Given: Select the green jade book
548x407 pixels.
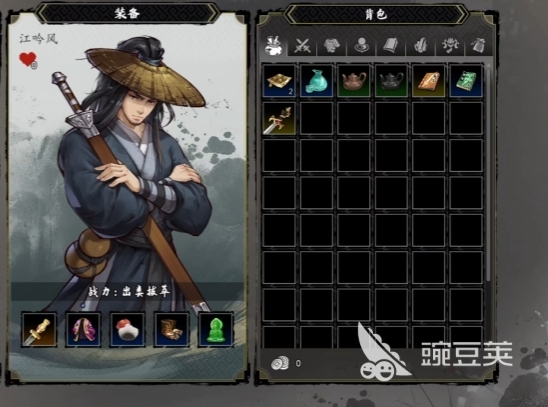Looking at the screenshot, I should coord(466,81).
